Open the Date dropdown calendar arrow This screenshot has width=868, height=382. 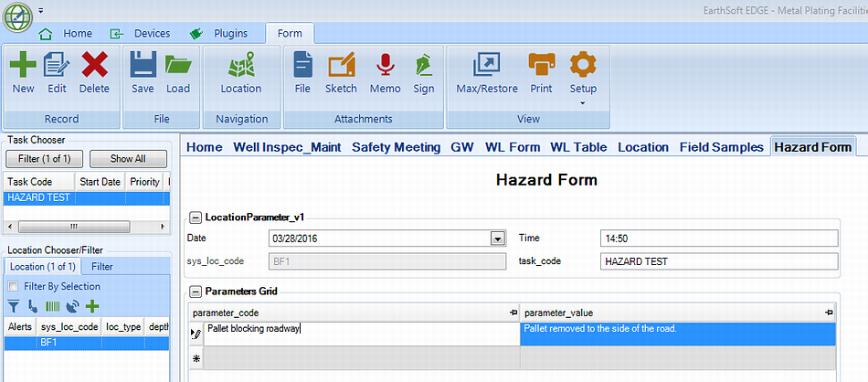pos(498,239)
